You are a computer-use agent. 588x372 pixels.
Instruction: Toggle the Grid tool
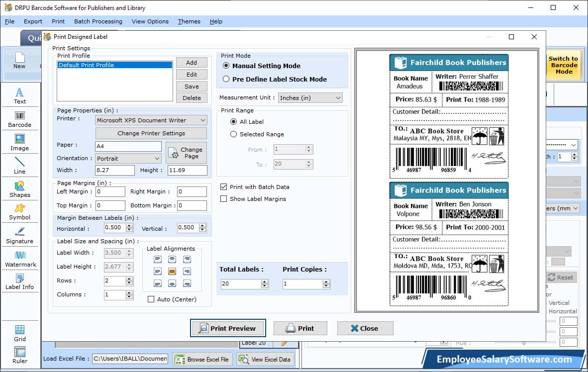coord(19,333)
